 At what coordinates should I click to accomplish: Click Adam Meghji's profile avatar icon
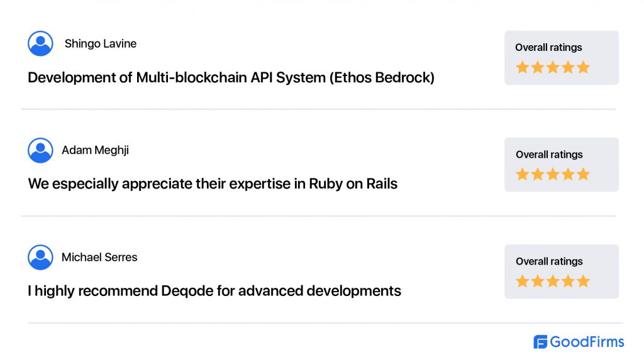[x=40, y=150]
